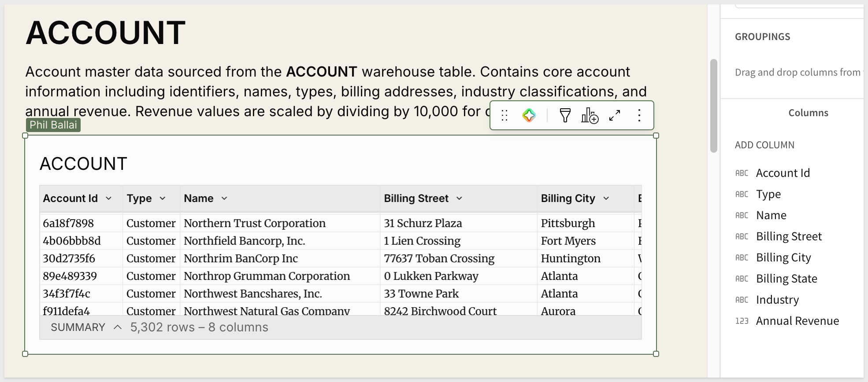Open the colorful AI assistant icon

coord(529,116)
